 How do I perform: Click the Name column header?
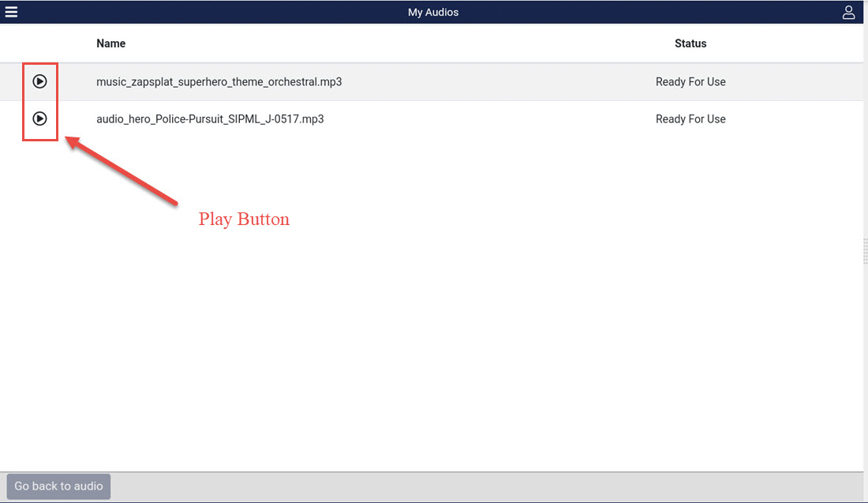(x=110, y=43)
